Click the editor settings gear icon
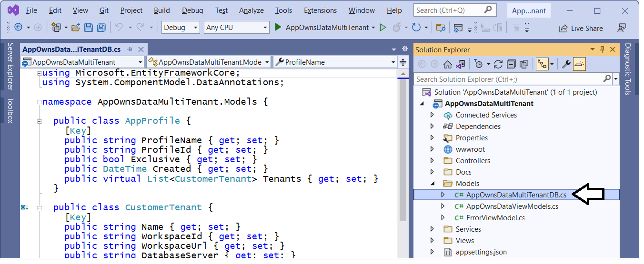This screenshot has height=264, width=644. [x=405, y=49]
